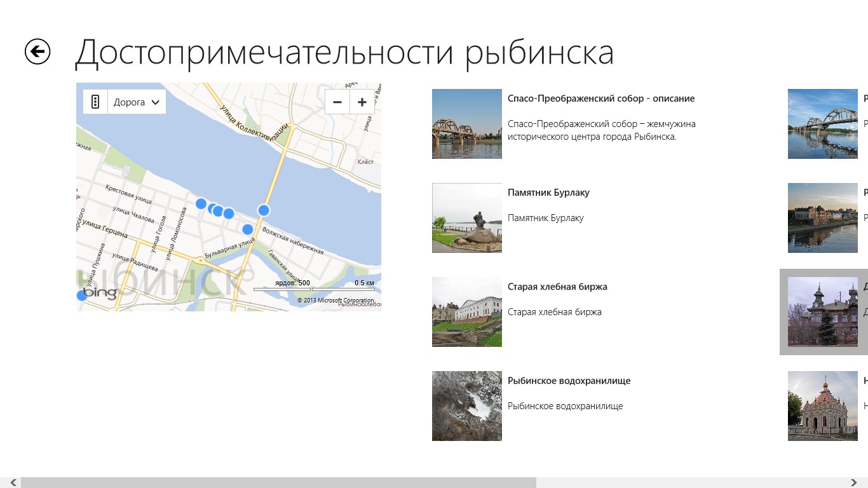This screenshot has height=488, width=868.
Task: Click the Bing logo on the map
Action: click(x=100, y=293)
